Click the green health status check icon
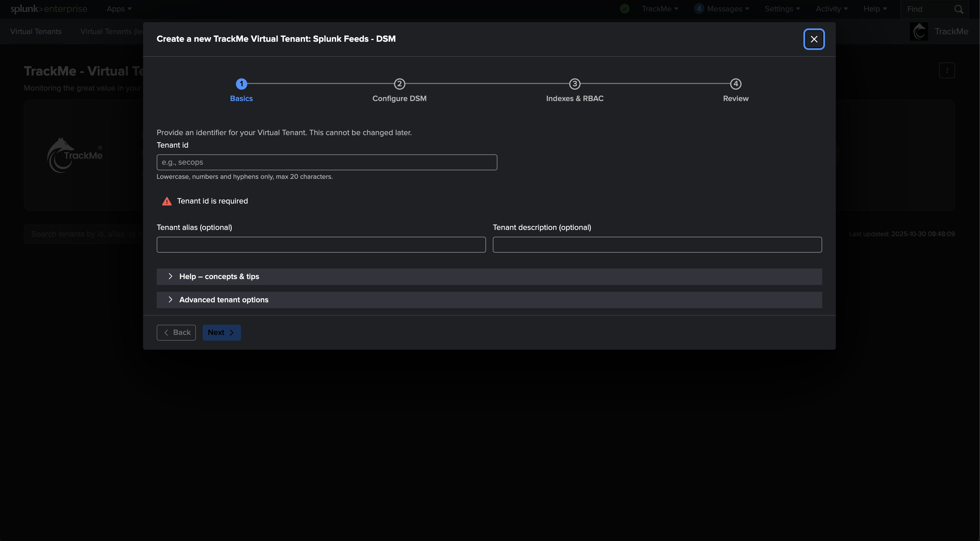Screen dimensions: 980x541 coord(624,9)
